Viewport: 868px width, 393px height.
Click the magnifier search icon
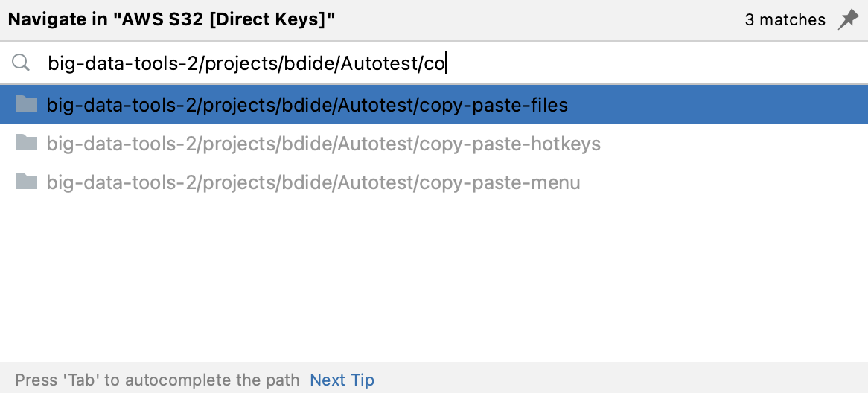pos(21,64)
